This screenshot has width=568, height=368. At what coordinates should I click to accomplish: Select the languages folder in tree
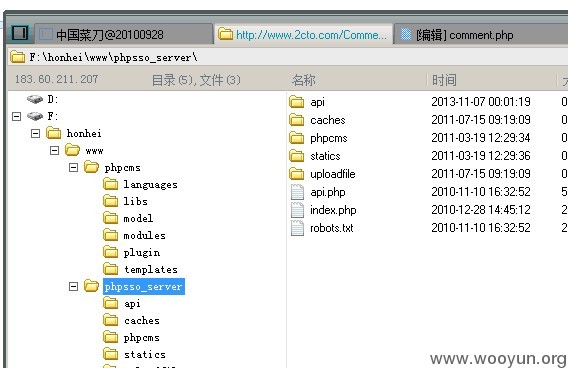click(x=150, y=185)
